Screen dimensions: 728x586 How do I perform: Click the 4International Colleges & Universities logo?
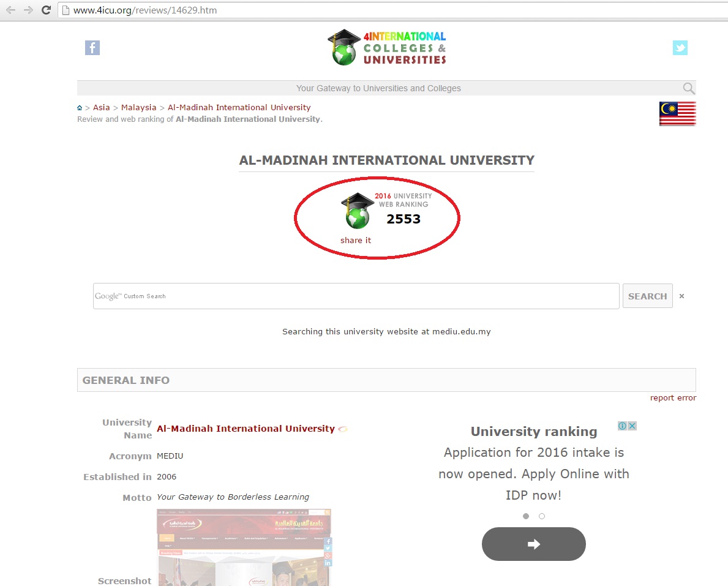[x=387, y=48]
